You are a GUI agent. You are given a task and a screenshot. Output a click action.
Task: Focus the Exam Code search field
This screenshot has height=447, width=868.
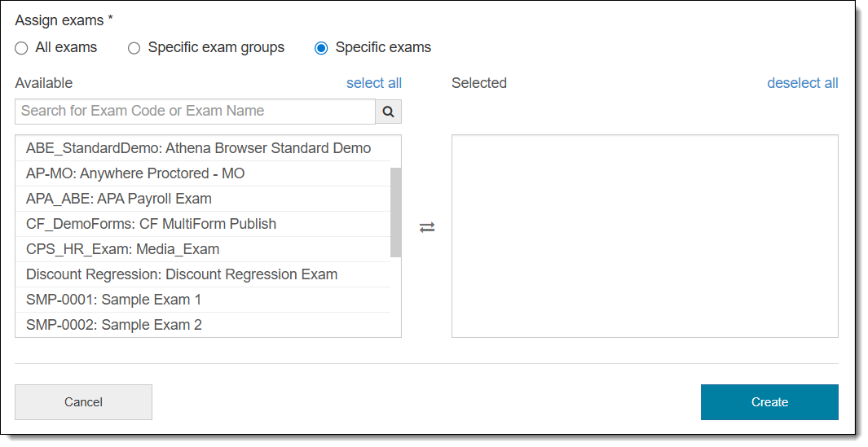click(x=195, y=112)
